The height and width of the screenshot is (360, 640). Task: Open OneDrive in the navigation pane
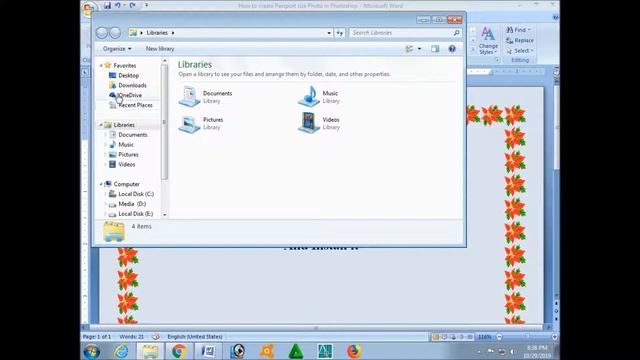click(x=126, y=95)
